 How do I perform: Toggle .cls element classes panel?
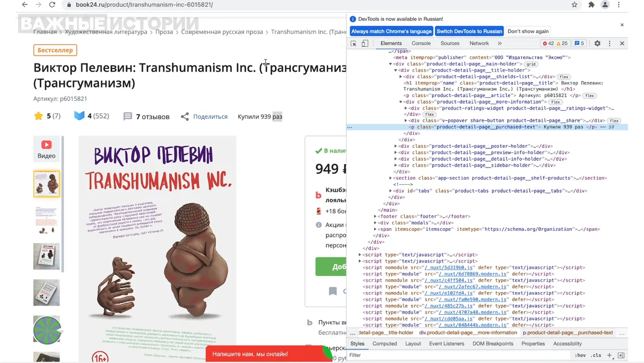(596, 355)
